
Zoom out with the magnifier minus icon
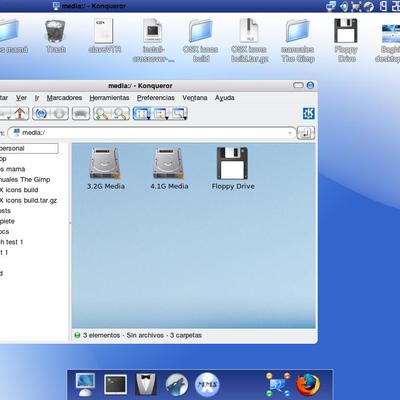point(121,114)
